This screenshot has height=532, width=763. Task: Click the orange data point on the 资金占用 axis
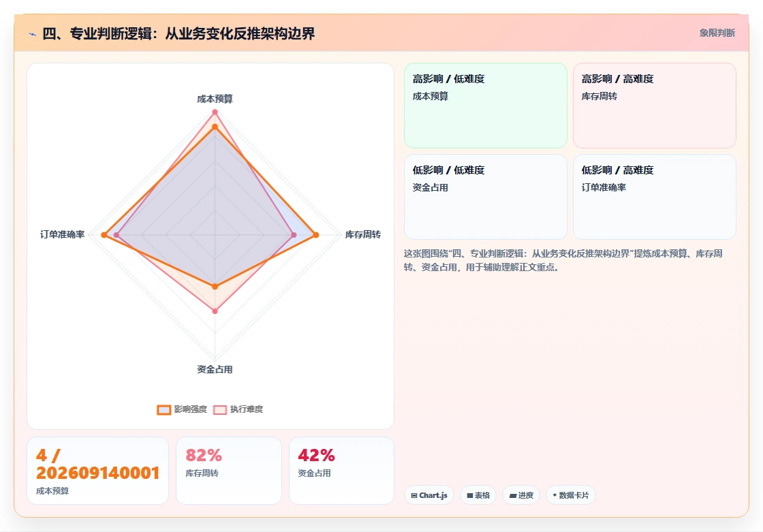[x=215, y=287]
